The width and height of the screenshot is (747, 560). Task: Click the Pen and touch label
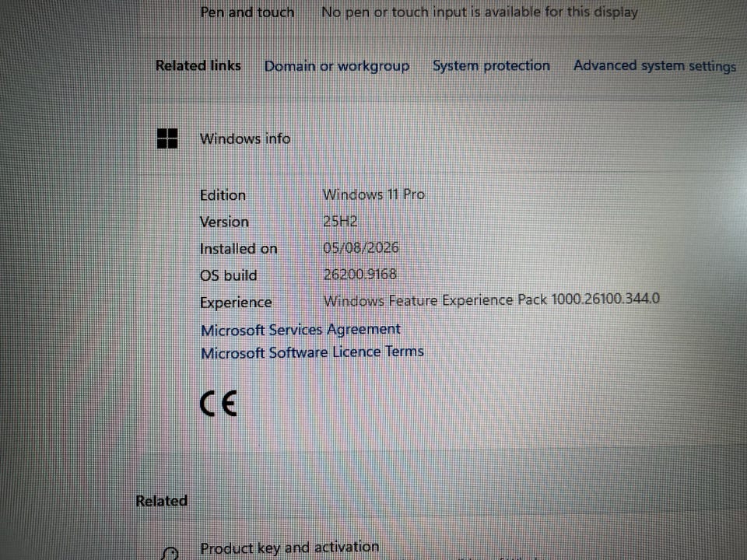click(247, 12)
